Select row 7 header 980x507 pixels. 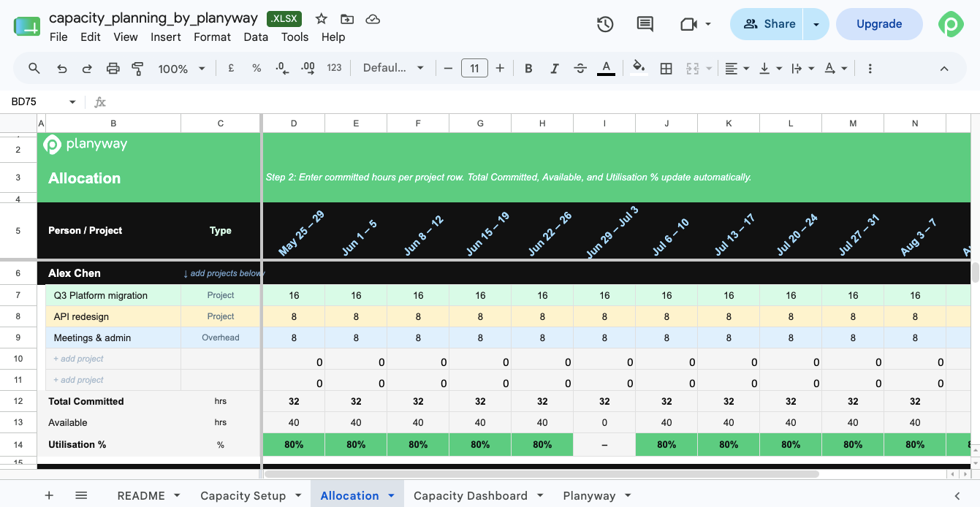(x=18, y=295)
